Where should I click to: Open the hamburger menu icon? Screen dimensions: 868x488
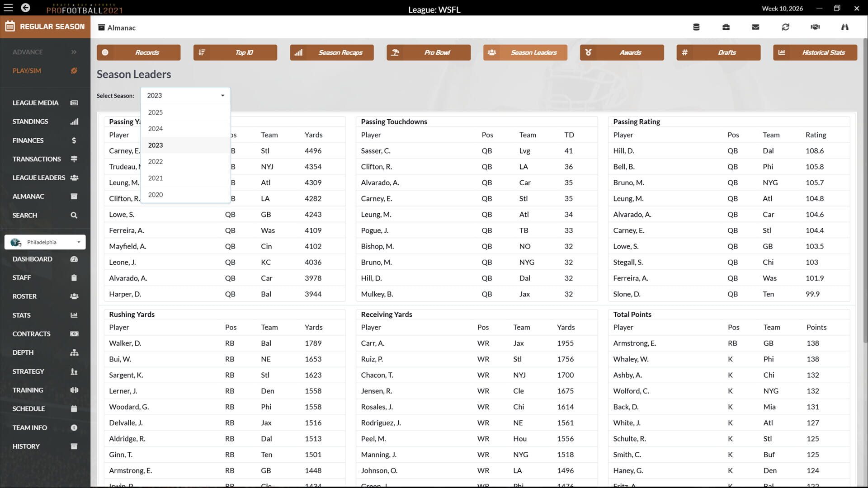[x=8, y=8]
